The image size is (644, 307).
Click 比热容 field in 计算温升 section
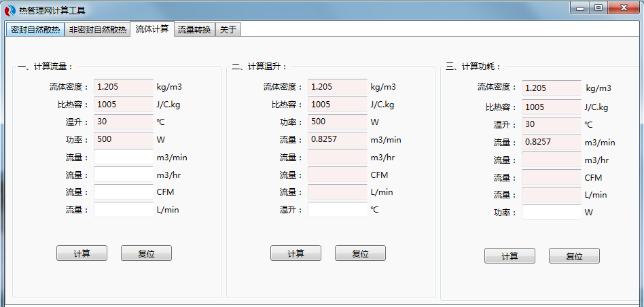click(338, 105)
